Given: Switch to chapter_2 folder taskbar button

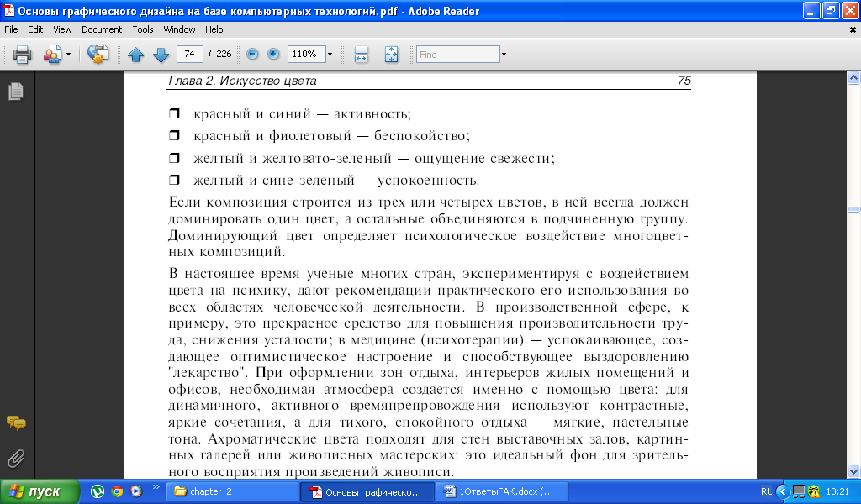Looking at the screenshot, I should click(x=233, y=491).
